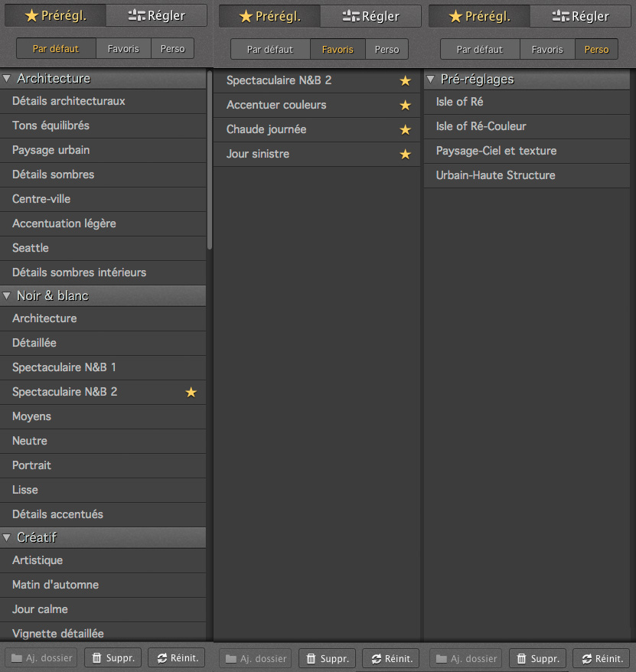Select the Spectaculaire N&B 1 preset
Viewport: 636px width, 672px height.
tap(103, 367)
